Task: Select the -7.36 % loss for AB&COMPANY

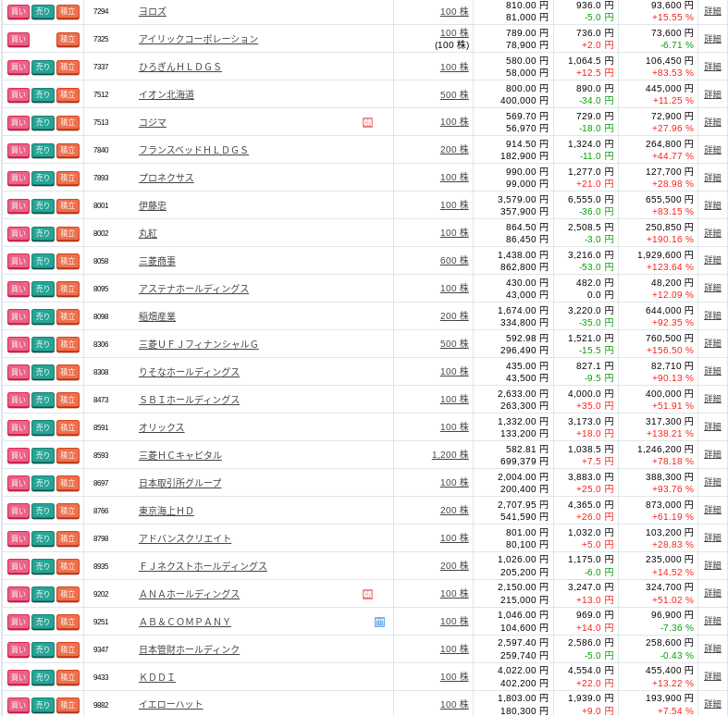Action: (677, 628)
